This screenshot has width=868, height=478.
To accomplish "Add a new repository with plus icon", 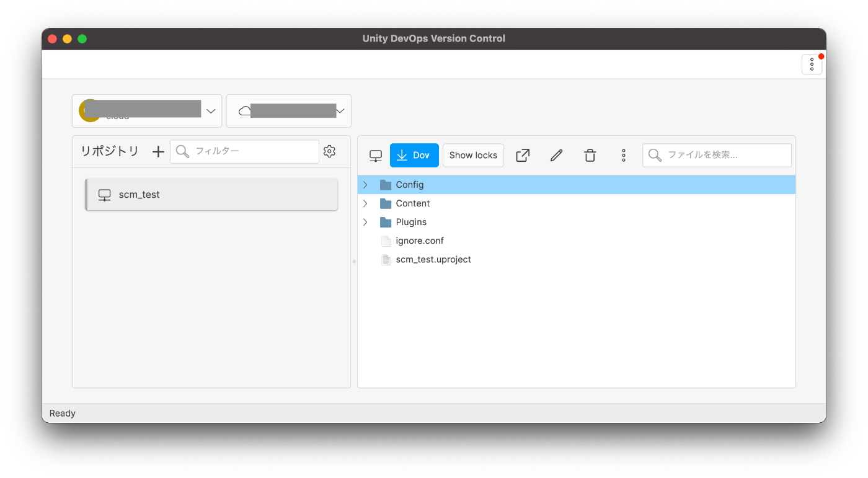I will 158,151.
